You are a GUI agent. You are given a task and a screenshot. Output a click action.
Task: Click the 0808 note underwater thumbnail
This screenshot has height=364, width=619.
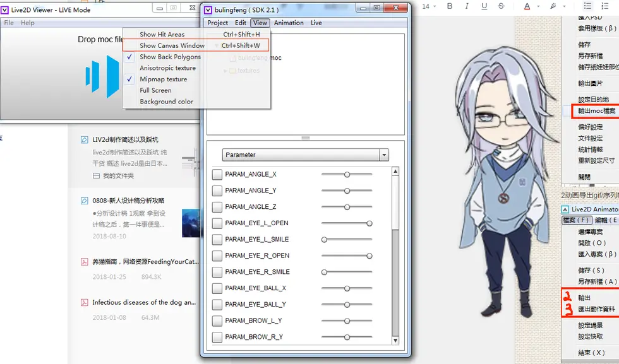point(191,223)
